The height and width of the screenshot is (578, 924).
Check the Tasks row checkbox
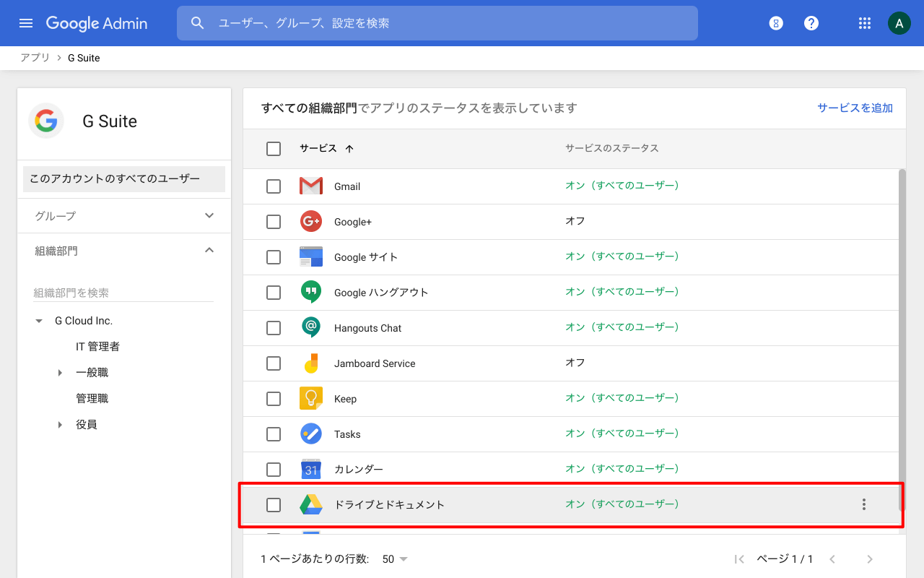coord(274,434)
